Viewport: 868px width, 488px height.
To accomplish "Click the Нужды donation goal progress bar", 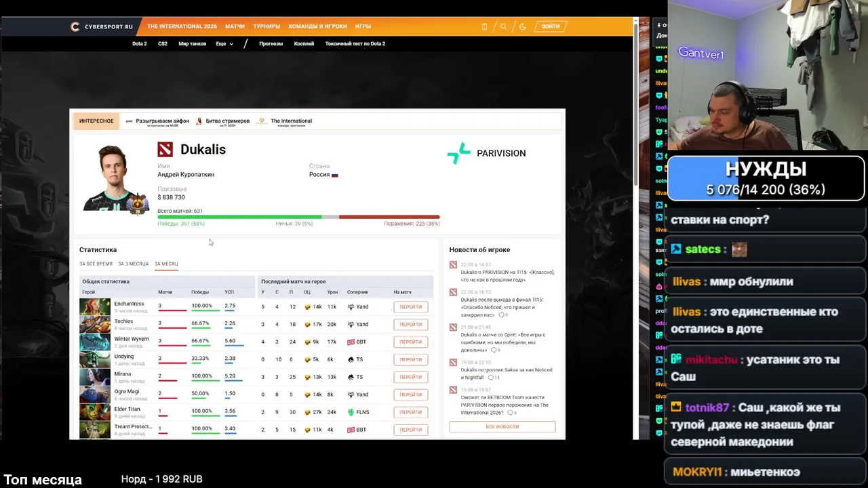I will (x=766, y=179).
